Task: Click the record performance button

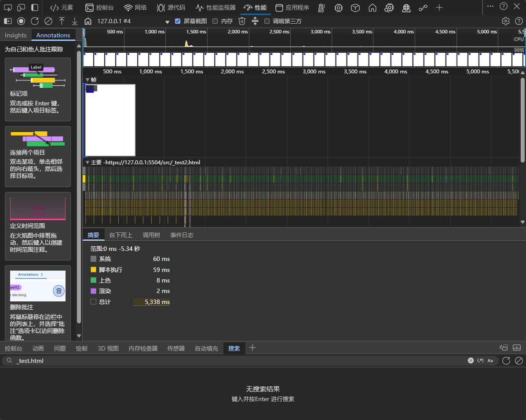Action: coord(21,21)
